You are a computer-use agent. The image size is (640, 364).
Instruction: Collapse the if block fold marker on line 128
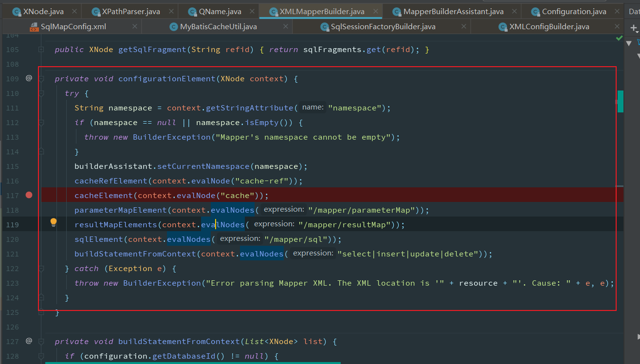coord(41,356)
